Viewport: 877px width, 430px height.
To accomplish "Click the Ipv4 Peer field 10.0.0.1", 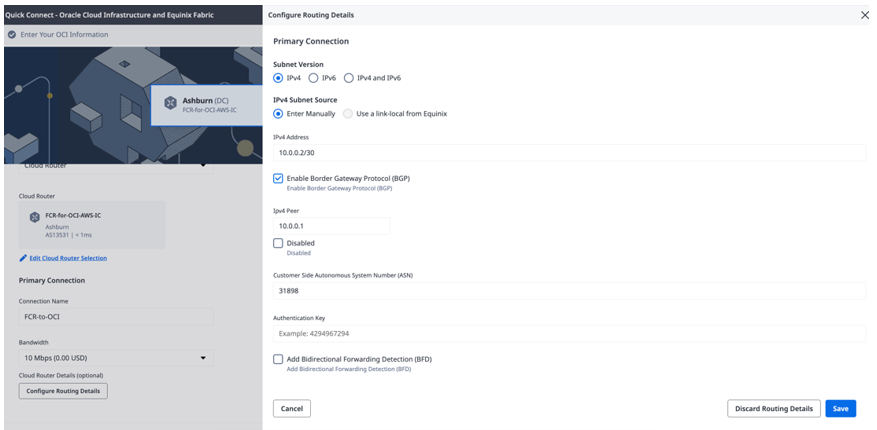I will click(332, 226).
